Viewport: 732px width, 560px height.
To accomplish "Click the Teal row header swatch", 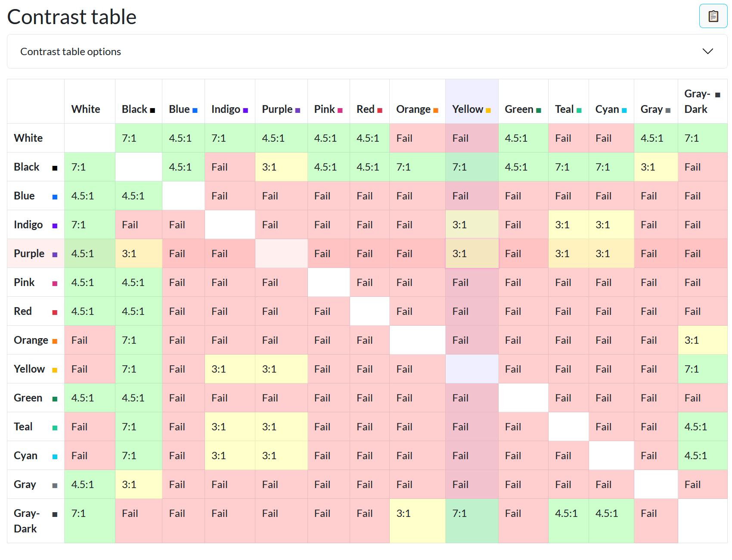I will click(55, 428).
